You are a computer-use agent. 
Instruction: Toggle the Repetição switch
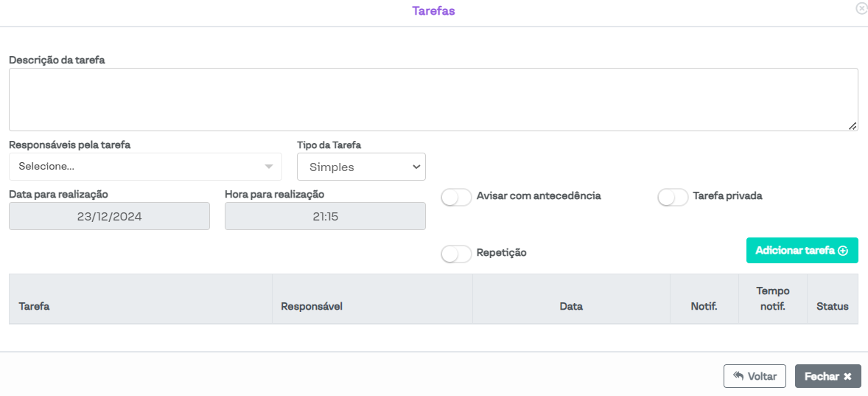[456, 254]
